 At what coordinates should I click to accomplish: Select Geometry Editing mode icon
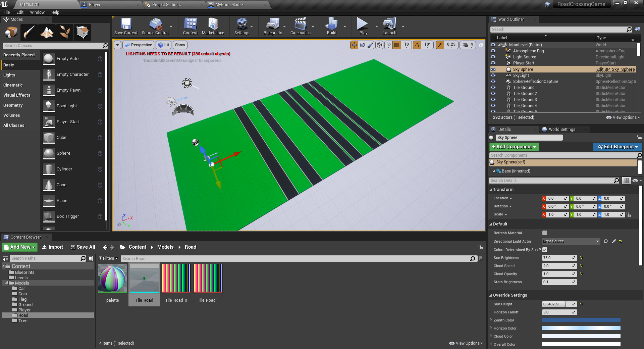83,33
